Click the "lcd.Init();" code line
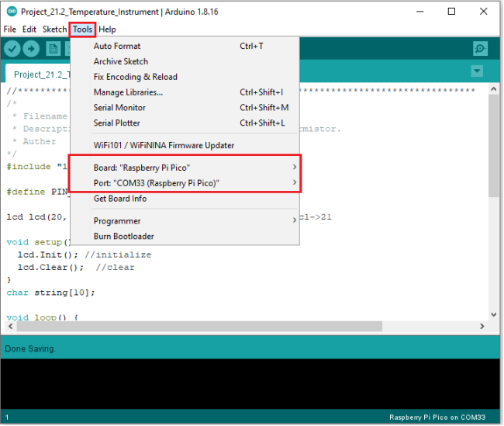This screenshot has width=504, height=426. [47, 255]
